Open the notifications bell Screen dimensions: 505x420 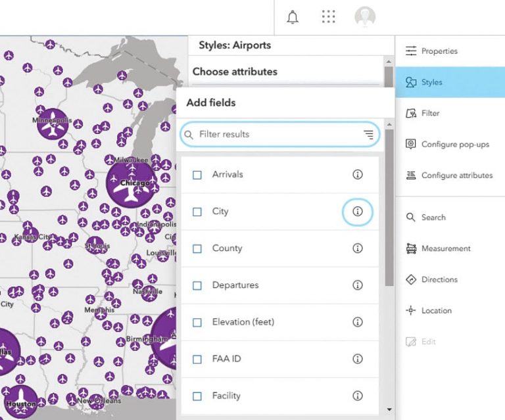point(293,17)
